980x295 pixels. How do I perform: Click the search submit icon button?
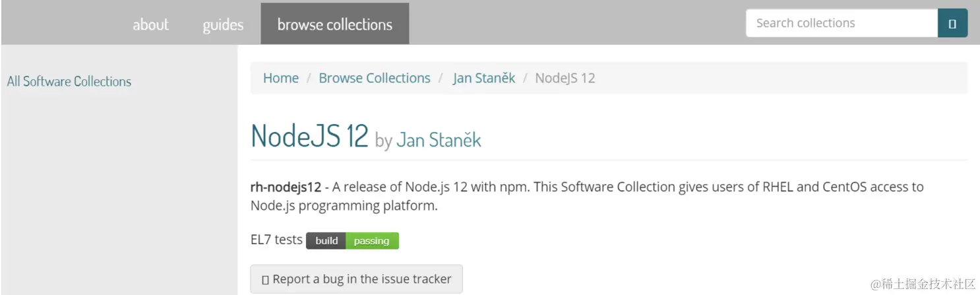point(952,23)
